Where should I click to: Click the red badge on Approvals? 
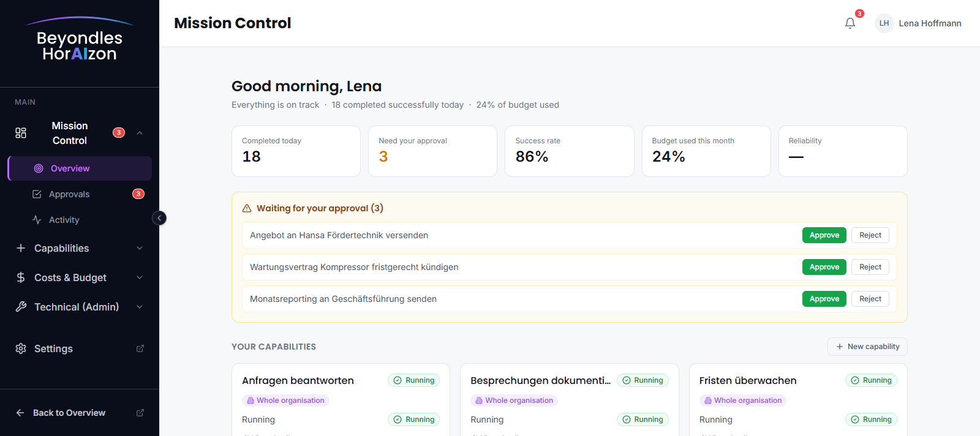(x=138, y=194)
